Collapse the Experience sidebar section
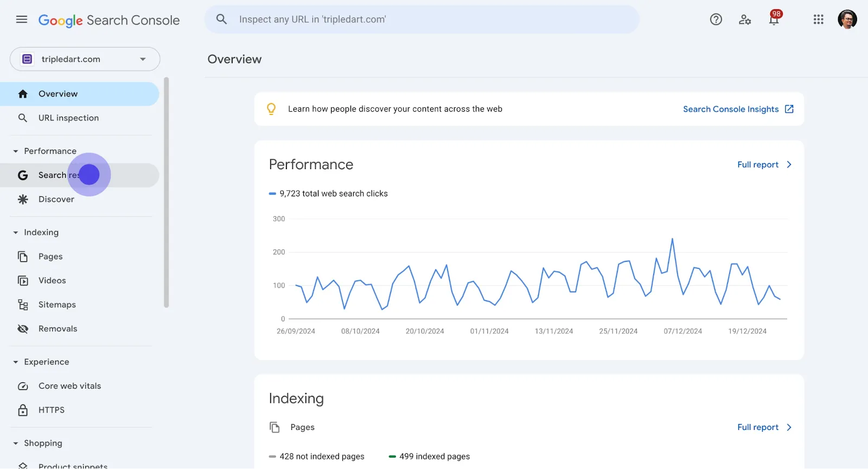Image resolution: width=868 pixels, height=469 pixels. click(x=16, y=362)
